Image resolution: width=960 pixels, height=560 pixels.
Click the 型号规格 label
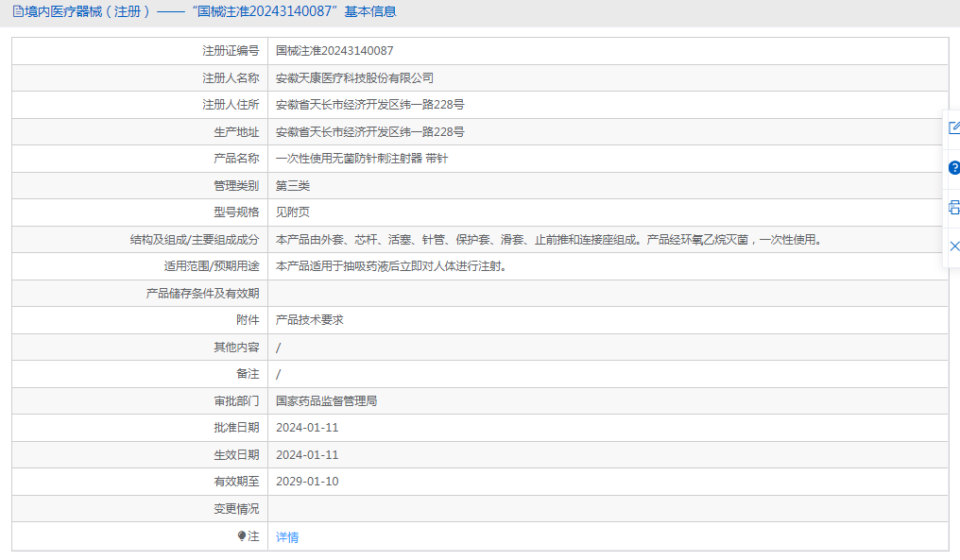point(236,212)
